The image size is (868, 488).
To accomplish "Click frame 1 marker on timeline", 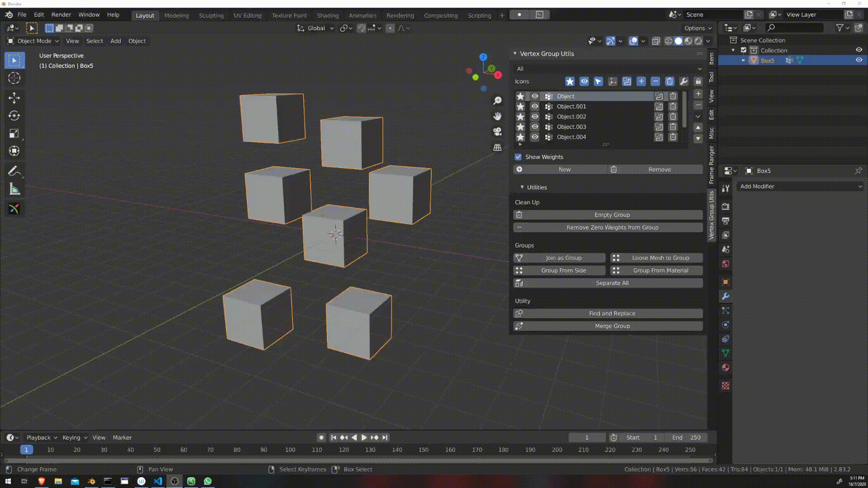I will coord(26,450).
